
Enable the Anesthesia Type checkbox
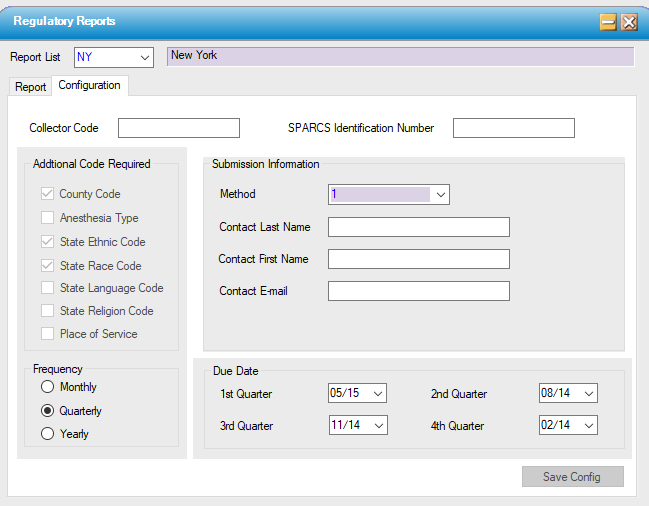pyautogui.click(x=48, y=218)
